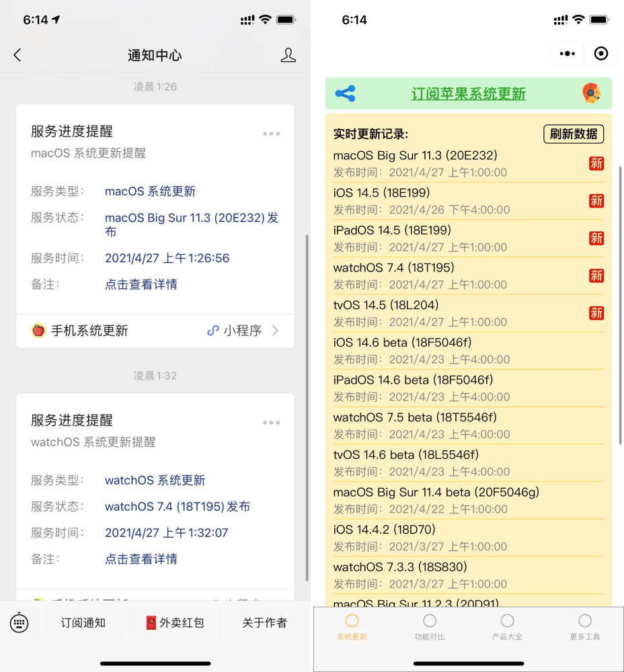Tap the 小程序 mini program link icon
The height and width of the screenshot is (672, 624).
pyautogui.click(x=212, y=331)
